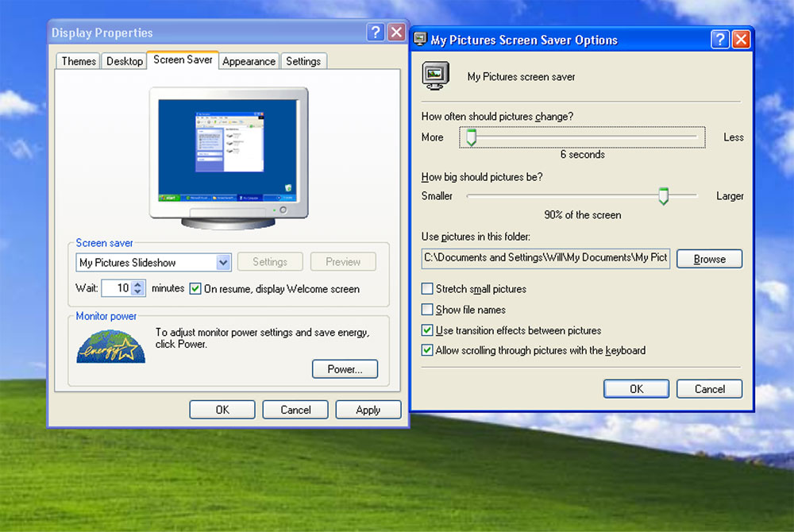Open monitor power options with Power... button
The width and height of the screenshot is (794, 532).
pyautogui.click(x=345, y=369)
